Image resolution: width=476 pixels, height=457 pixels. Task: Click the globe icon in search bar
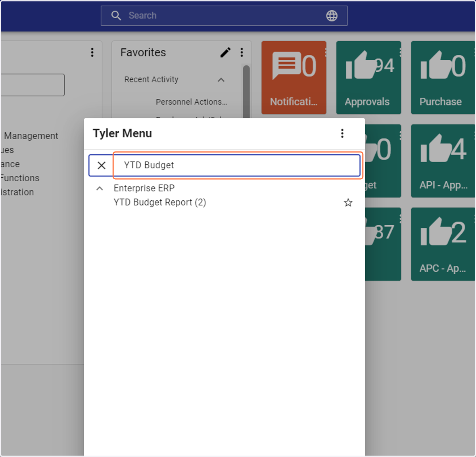click(x=332, y=15)
